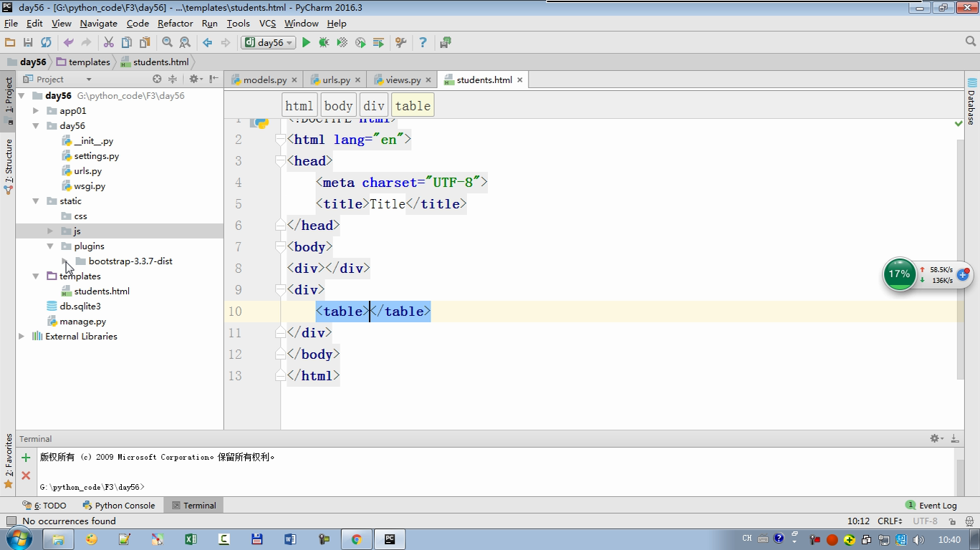Image resolution: width=980 pixels, height=550 pixels.
Task: Open the Refactor menu
Action: [x=175, y=23]
